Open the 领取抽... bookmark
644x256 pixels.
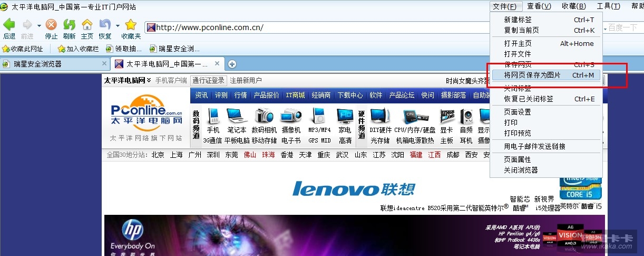(124, 49)
